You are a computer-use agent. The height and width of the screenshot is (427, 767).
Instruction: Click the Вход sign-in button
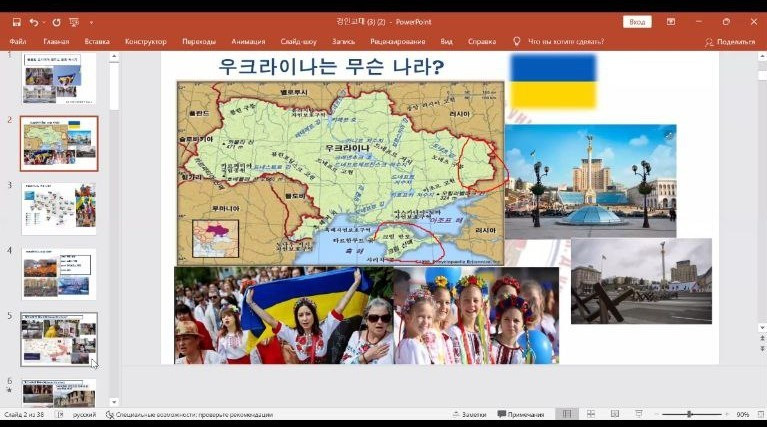636,21
